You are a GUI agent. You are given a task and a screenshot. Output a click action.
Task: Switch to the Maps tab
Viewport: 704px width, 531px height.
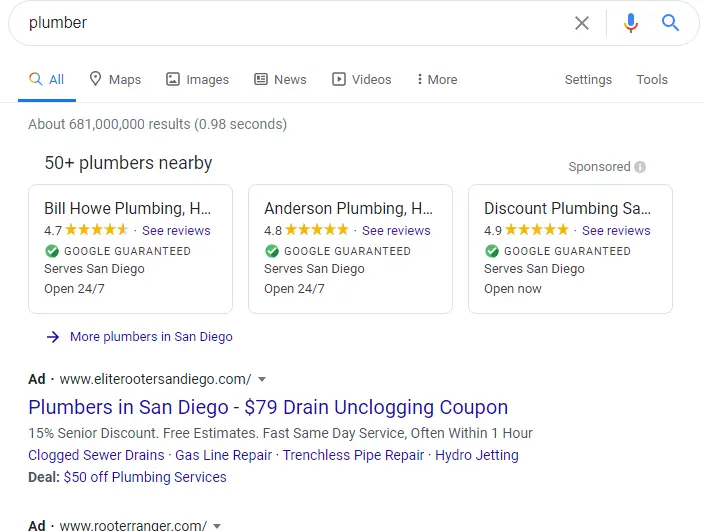[x=115, y=79]
